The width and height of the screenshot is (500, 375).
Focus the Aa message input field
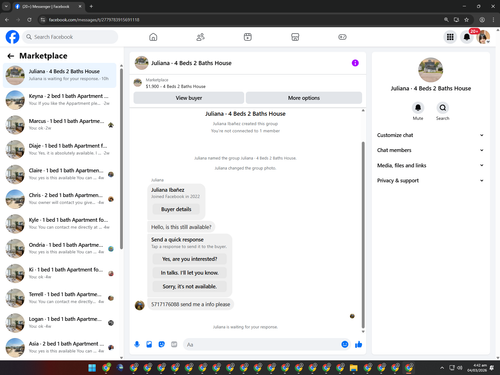[262, 344]
